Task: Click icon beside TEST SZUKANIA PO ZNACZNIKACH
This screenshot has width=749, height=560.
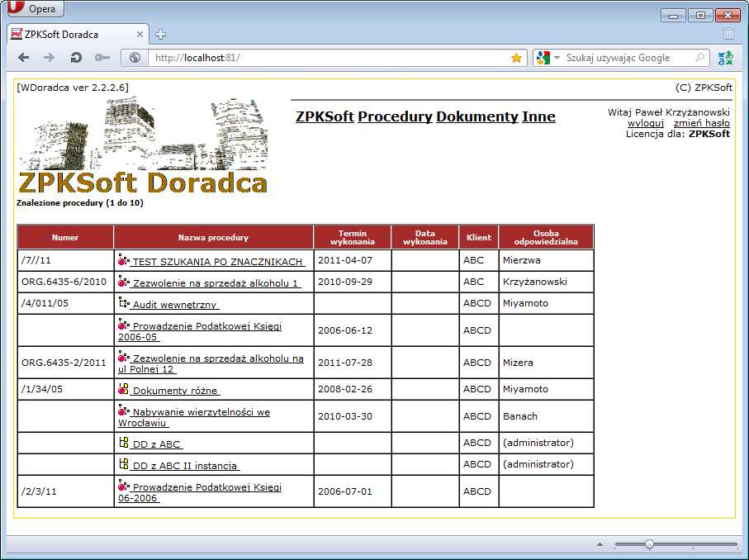Action: [124, 260]
